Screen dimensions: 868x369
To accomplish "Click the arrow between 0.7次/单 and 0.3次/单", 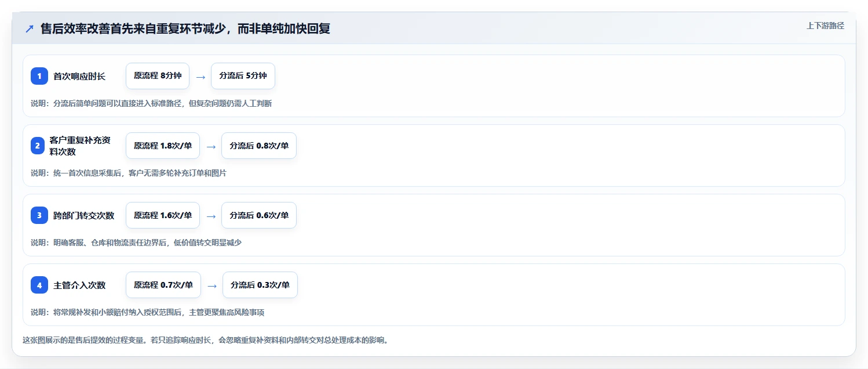I will (x=212, y=285).
